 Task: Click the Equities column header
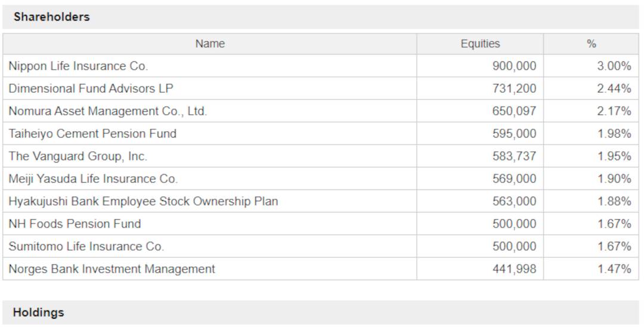[x=480, y=44]
